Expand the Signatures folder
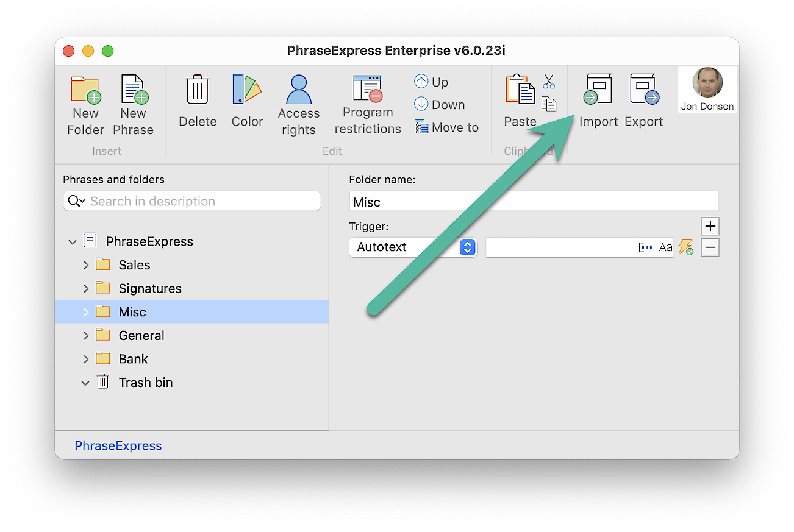Screen dimensions: 794x532 click(x=86, y=288)
